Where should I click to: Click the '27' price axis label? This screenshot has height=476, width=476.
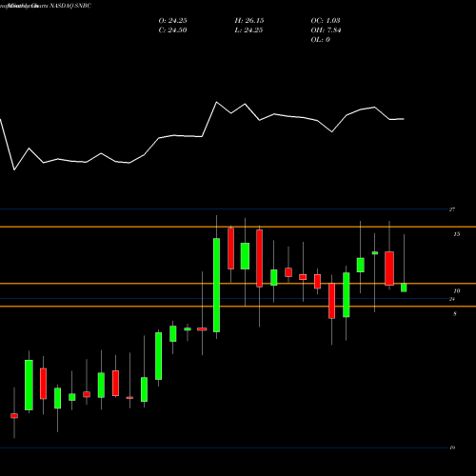(452, 209)
